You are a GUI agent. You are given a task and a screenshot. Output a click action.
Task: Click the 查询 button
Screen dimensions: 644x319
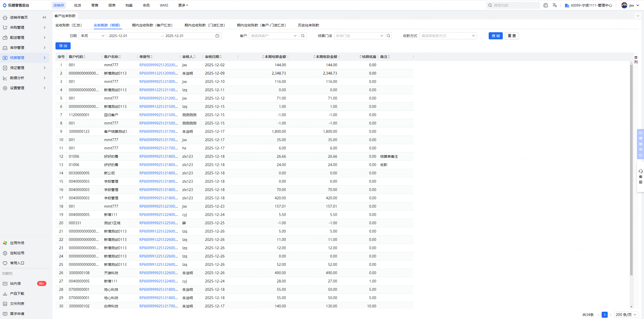click(x=495, y=36)
